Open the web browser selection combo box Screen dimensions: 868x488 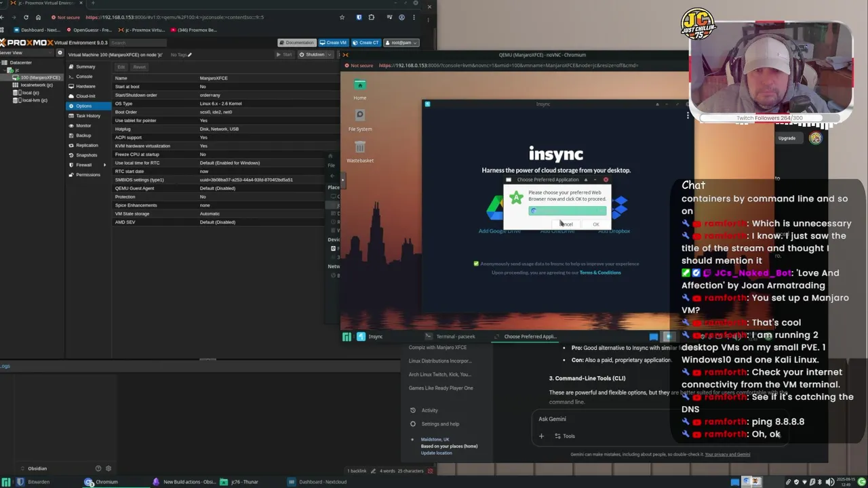(568, 211)
